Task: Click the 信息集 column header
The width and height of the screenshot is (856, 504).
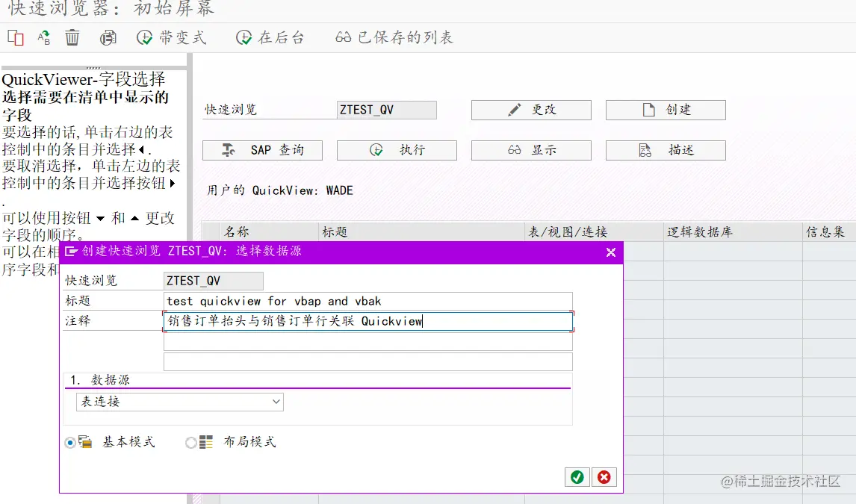Action: pyautogui.click(x=828, y=231)
